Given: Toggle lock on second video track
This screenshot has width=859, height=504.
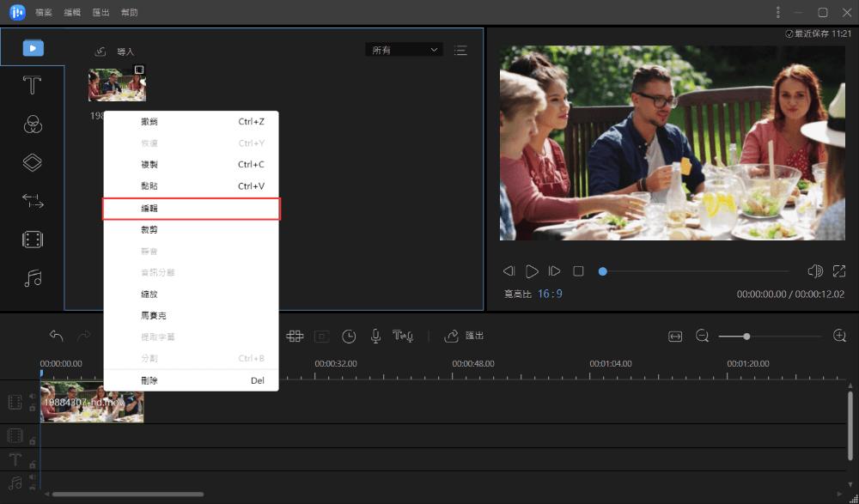Looking at the screenshot, I should 33,441.
